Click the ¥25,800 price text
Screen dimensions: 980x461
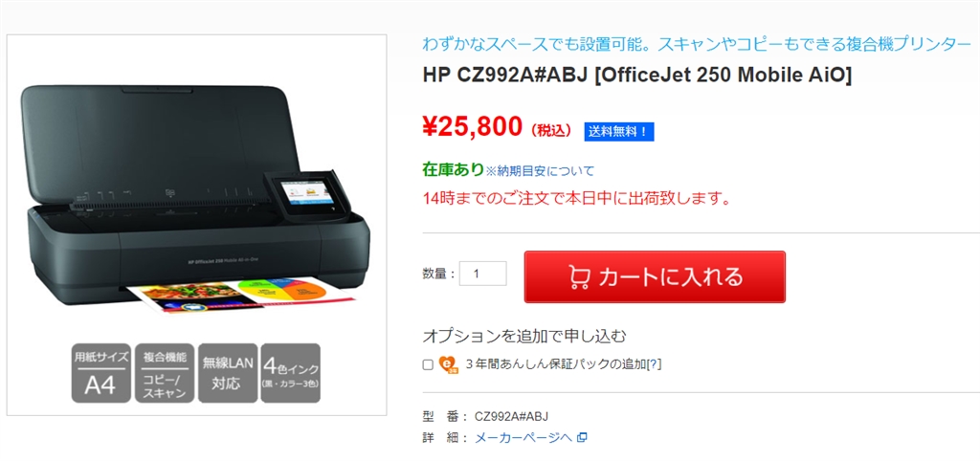click(472, 127)
